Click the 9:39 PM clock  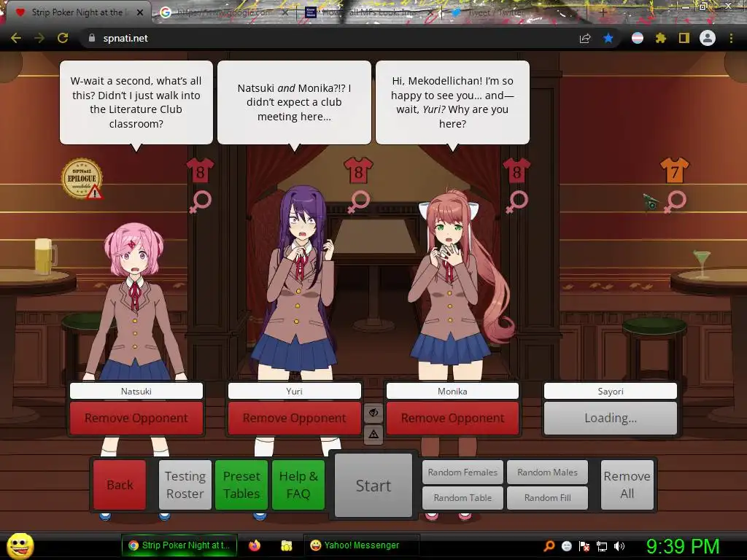[683, 546]
